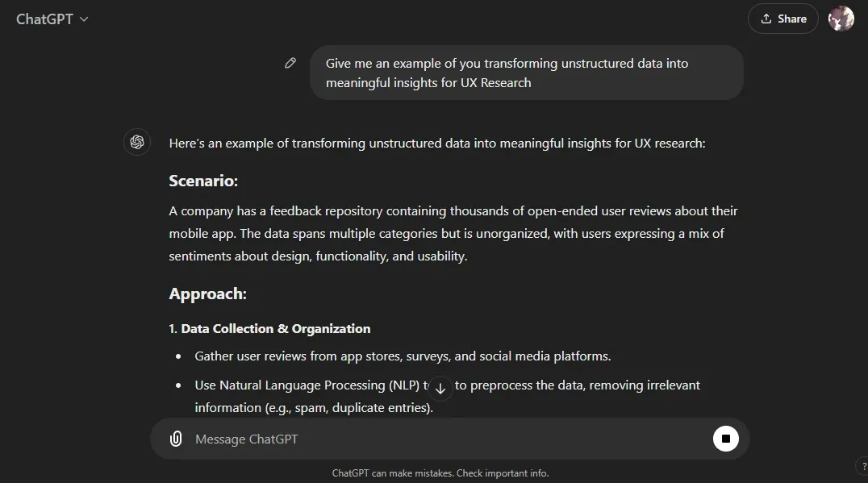
Task: Click the ChatGPT logo beside the response
Action: click(x=137, y=142)
